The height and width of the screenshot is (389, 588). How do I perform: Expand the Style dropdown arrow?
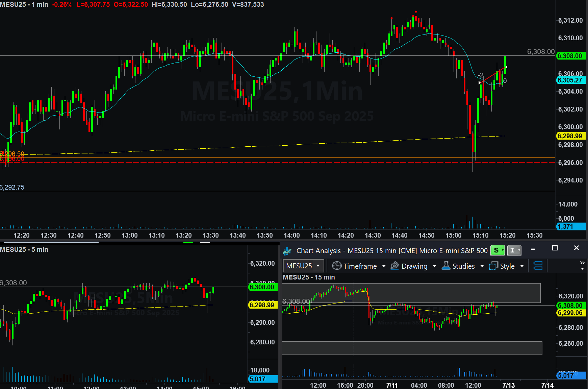tap(522, 266)
